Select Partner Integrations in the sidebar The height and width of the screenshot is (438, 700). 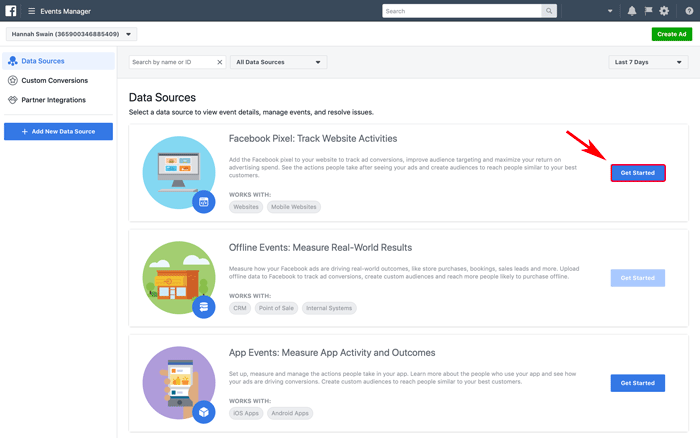[x=58, y=100]
